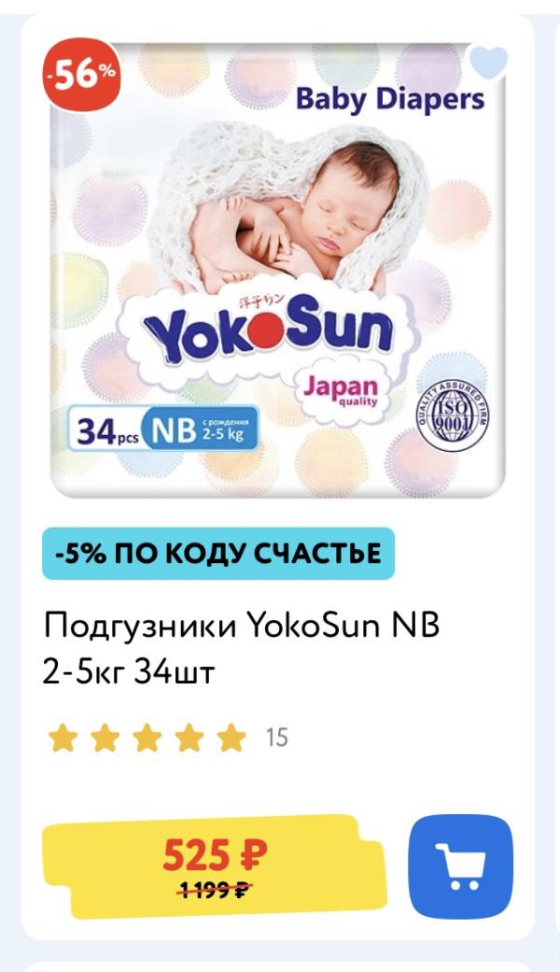Click the red -56% discount badge
This screenshot has height=972, width=560.
(x=82, y=75)
